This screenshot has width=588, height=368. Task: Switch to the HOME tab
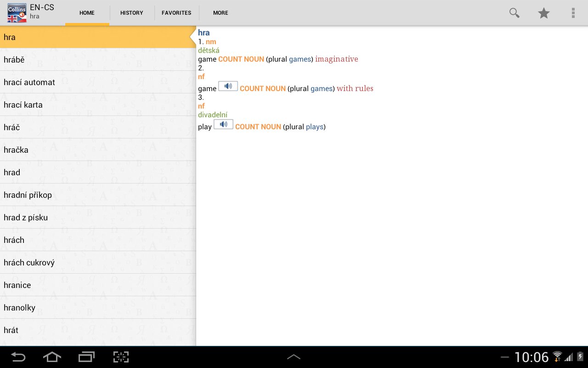(87, 13)
